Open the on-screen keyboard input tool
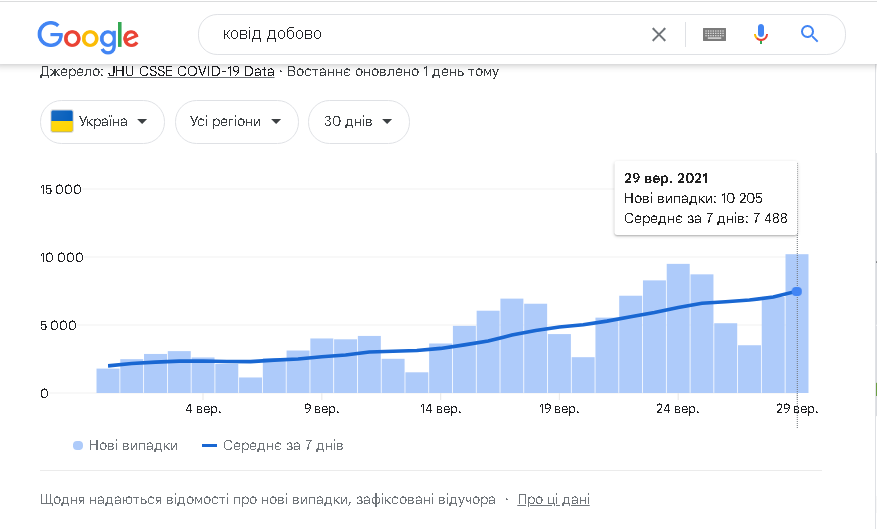 click(714, 35)
